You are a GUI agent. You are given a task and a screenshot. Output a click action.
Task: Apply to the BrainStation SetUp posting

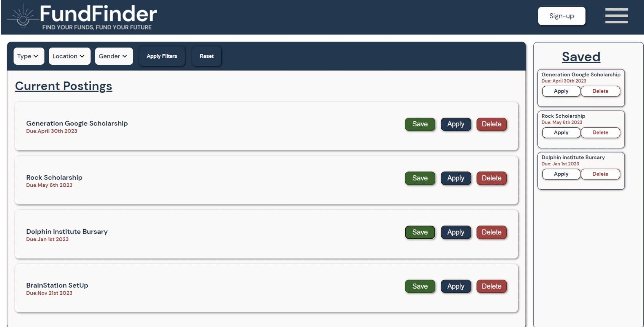[456, 286]
